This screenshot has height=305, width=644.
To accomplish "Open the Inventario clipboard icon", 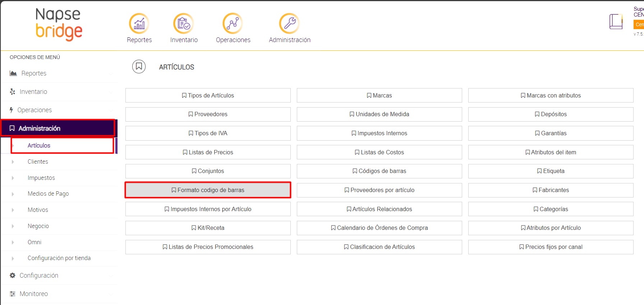I will click(184, 23).
